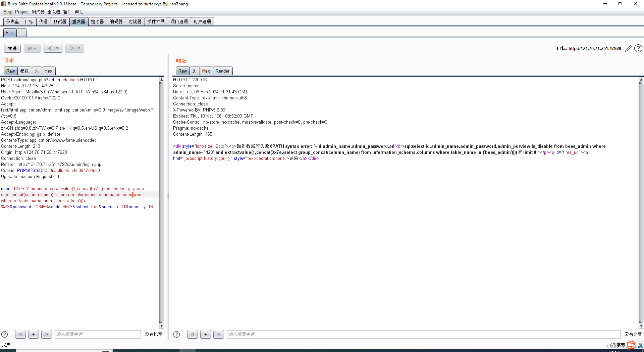Viewport: 644px width, 352px height.
Task: Click the X-Powered-By PHP/5.6.39 header
Action: tap(199, 110)
